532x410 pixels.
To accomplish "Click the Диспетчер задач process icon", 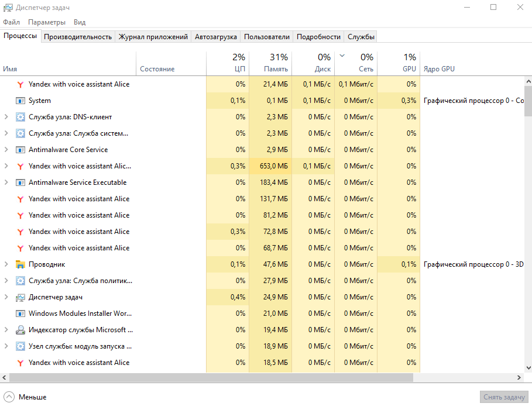I will point(20,298).
